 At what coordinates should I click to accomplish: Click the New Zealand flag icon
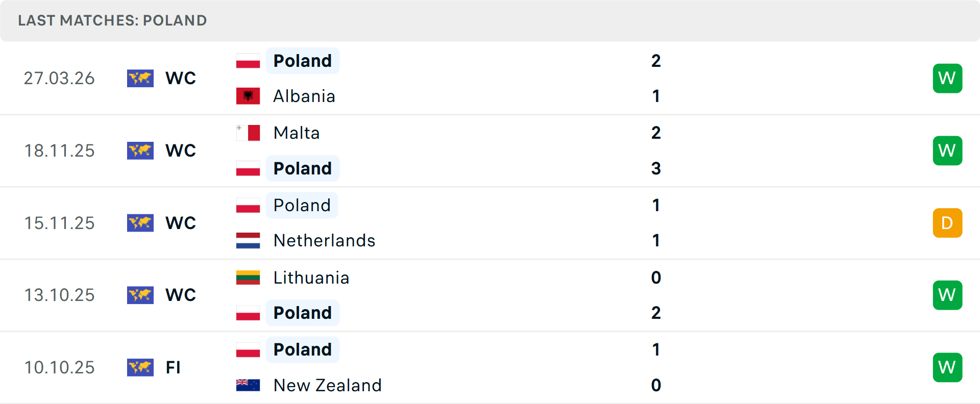click(x=248, y=385)
